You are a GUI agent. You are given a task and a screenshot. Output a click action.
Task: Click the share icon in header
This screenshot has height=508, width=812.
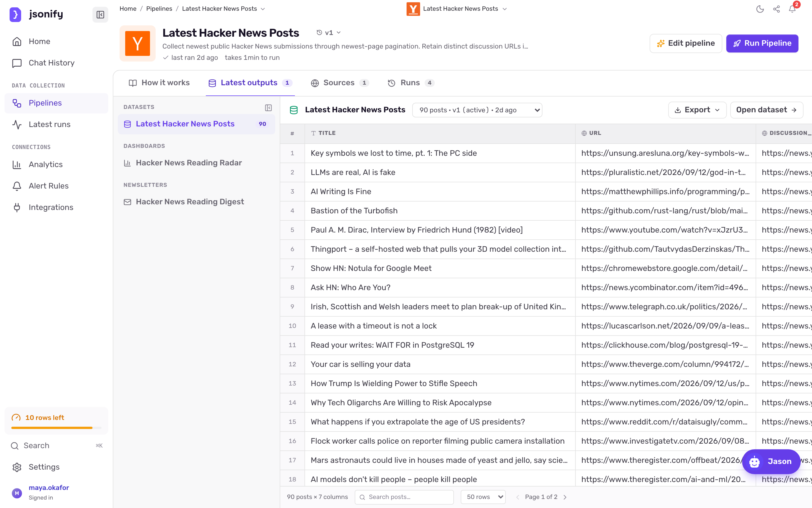tap(776, 9)
